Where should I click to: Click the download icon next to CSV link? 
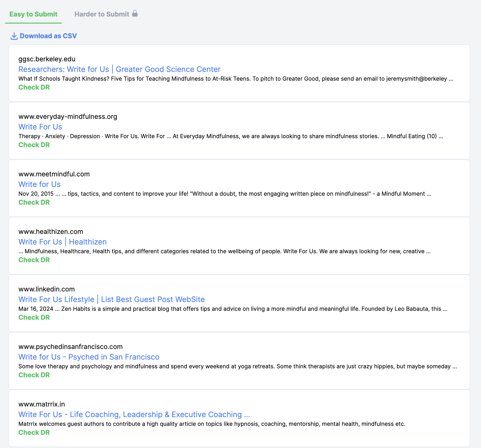(x=14, y=36)
